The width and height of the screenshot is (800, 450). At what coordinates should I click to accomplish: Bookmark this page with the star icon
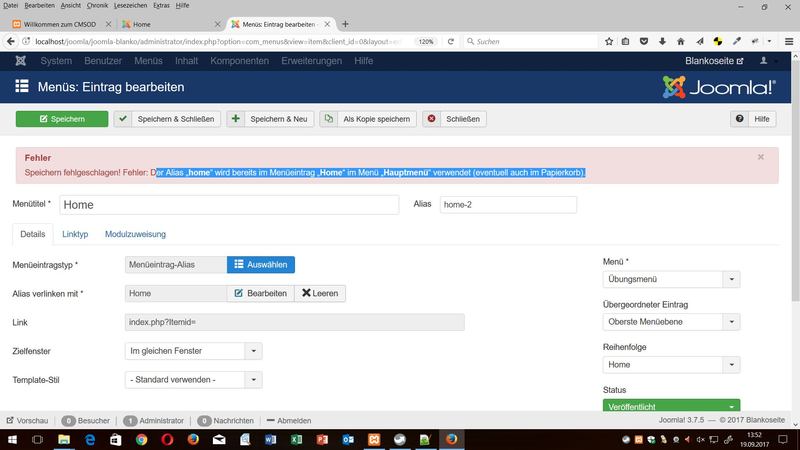[x=609, y=41]
